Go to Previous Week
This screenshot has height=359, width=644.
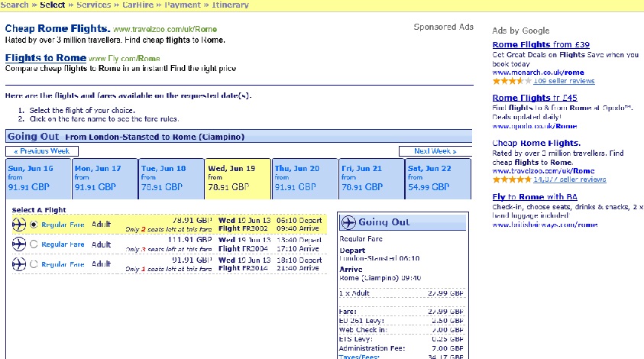point(42,151)
